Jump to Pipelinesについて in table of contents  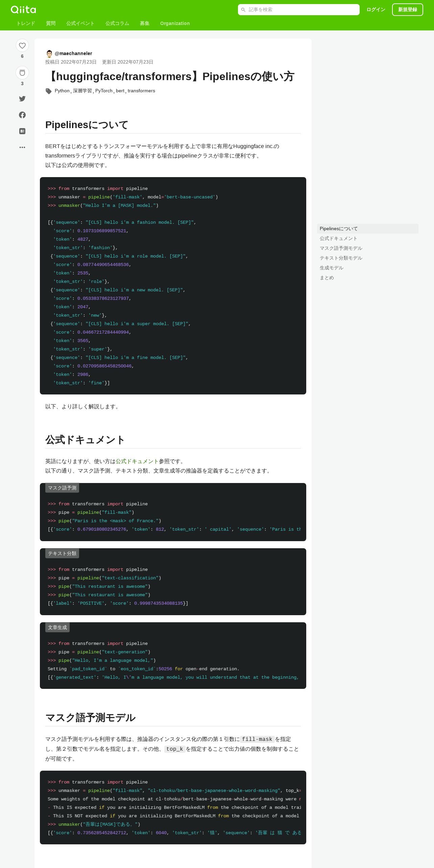[x=368, y=229]
